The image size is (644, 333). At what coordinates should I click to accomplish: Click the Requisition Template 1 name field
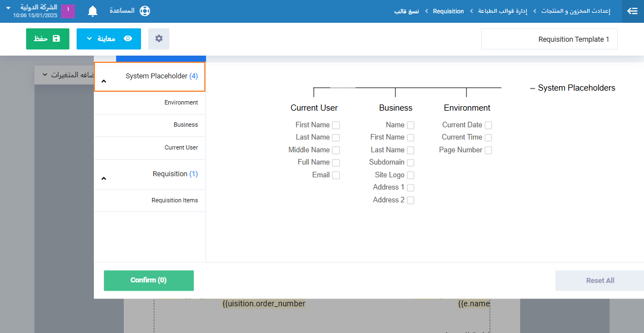549,39
